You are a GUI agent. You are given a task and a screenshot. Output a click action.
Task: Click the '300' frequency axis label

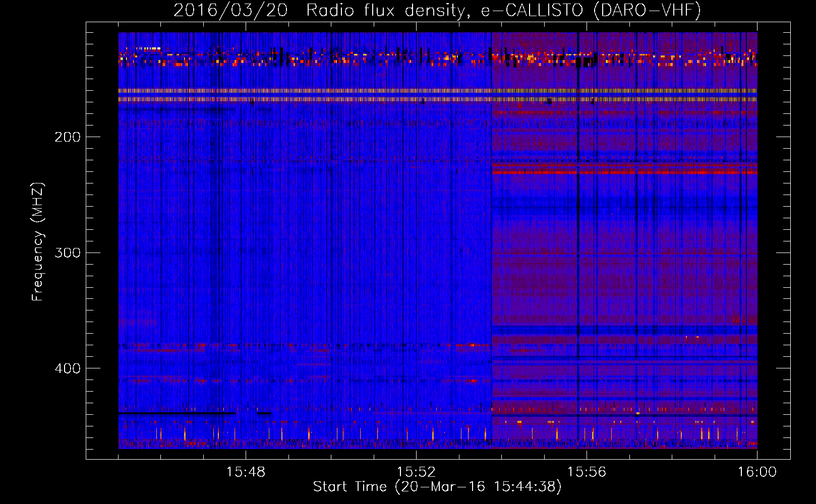coord(67,253)
